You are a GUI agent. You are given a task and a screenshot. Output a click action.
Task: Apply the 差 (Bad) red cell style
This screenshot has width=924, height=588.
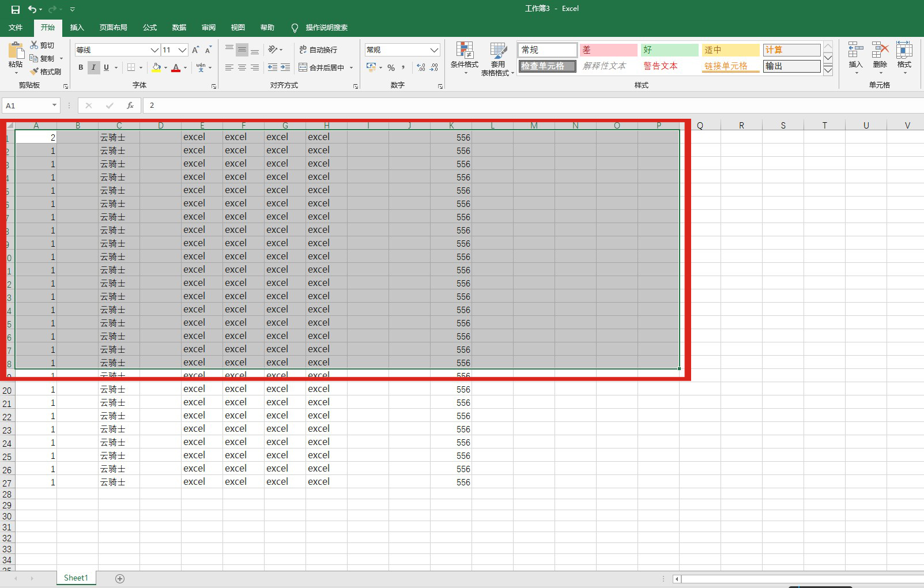point(608,50)
